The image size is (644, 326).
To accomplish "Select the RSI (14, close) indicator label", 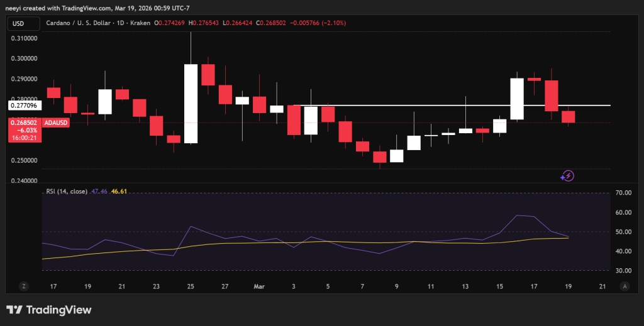I will [67, 191].
